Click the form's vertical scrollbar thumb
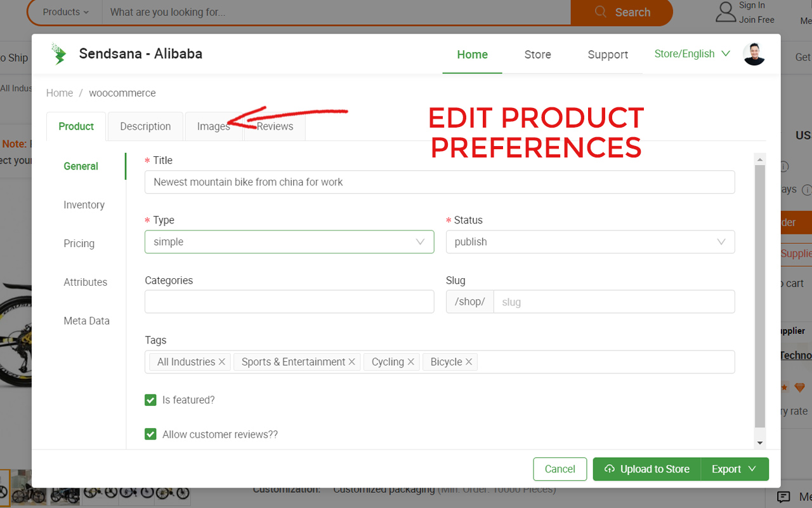Viewport: 812px width, 508px height. tap(760, 296)
